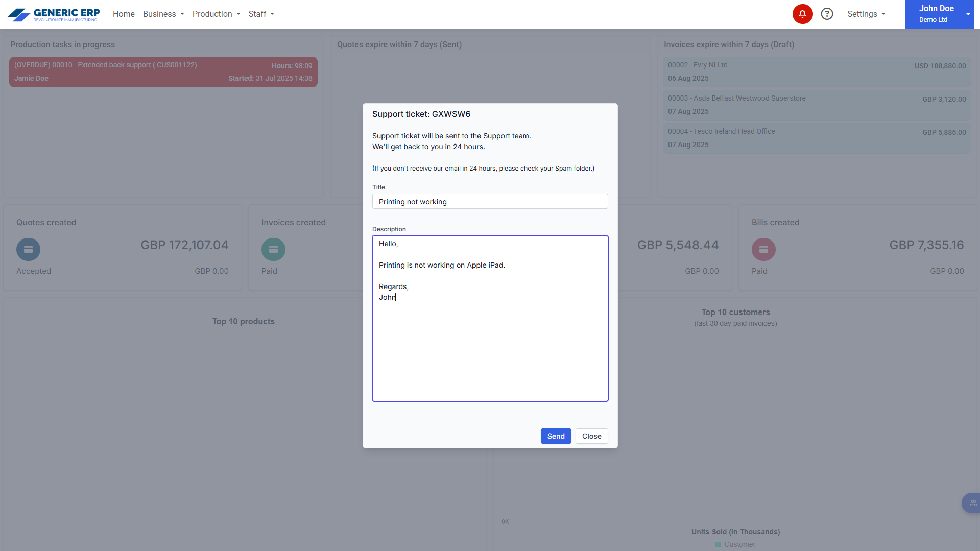The height and width of the screenshot is (551, 980).
Task: Go to the Home menu item
Action: [x=124, y=14]
